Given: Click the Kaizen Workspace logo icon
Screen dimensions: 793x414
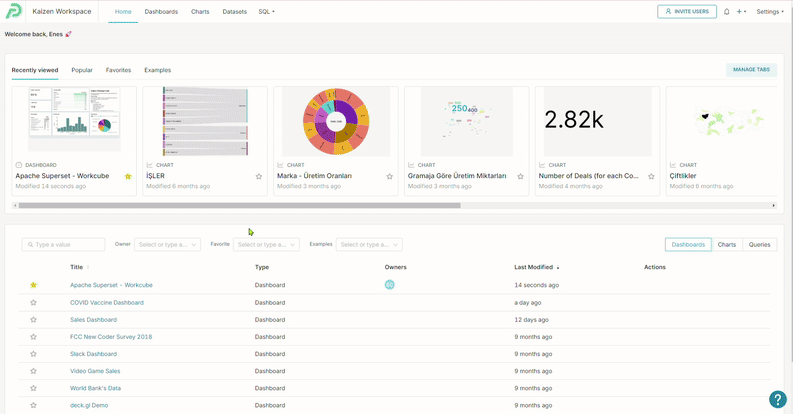Looking at the screenshot, I should (x=14, y=11).
